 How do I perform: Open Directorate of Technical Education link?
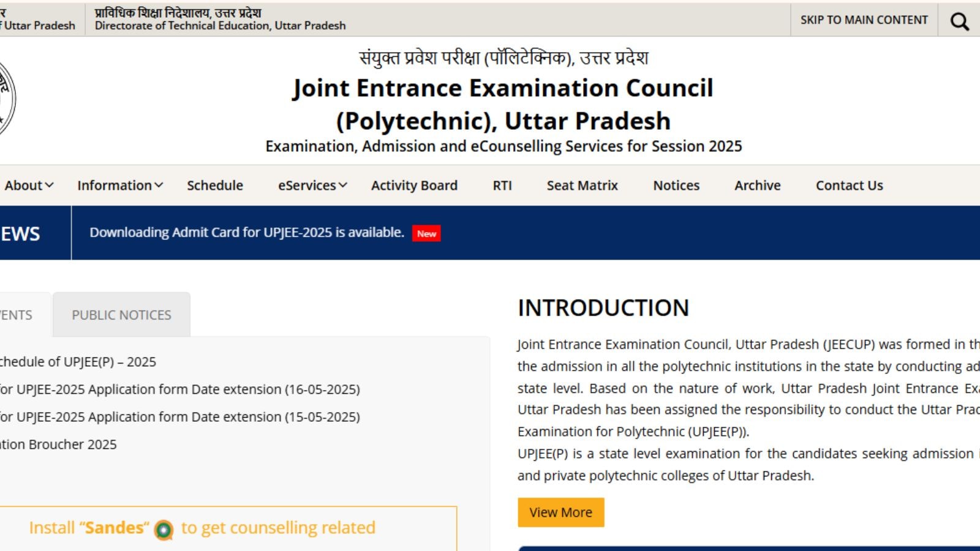[x=220, y=19]
